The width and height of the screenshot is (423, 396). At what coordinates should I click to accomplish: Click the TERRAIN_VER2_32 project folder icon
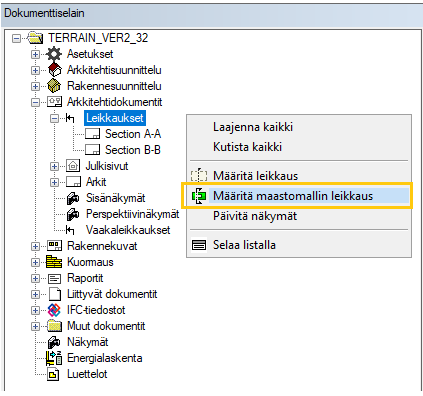click(35, 38)
